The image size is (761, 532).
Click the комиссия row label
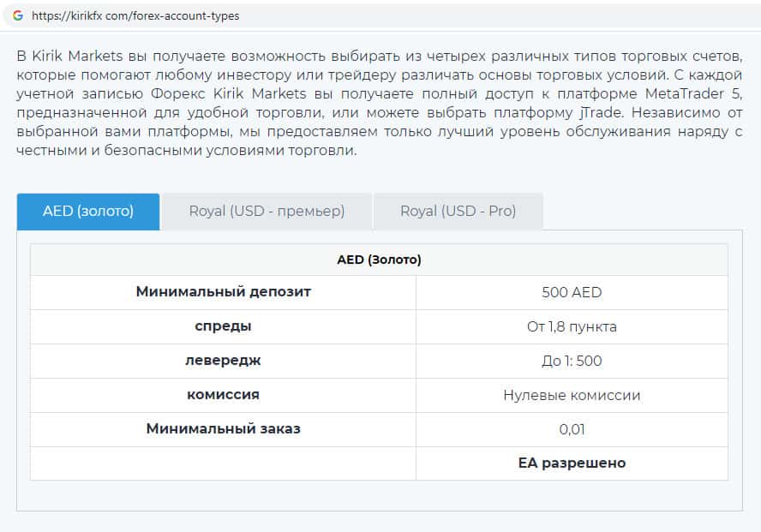[x=223, y=395]
